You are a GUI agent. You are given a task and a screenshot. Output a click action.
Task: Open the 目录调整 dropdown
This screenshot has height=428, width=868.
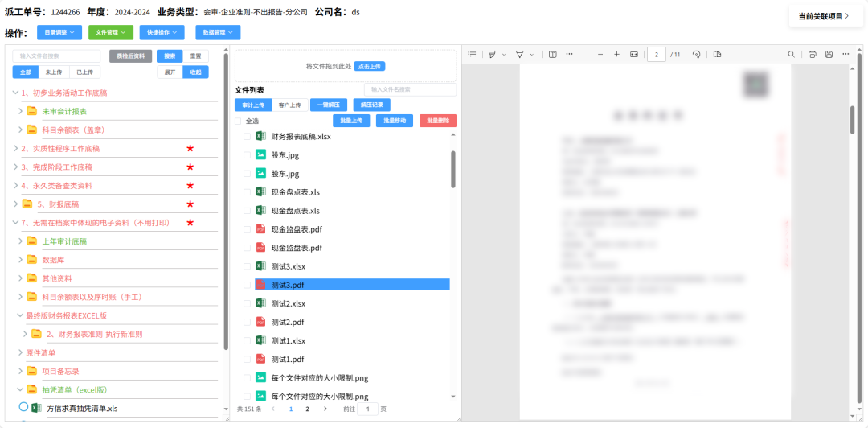(x=59, y=33)
